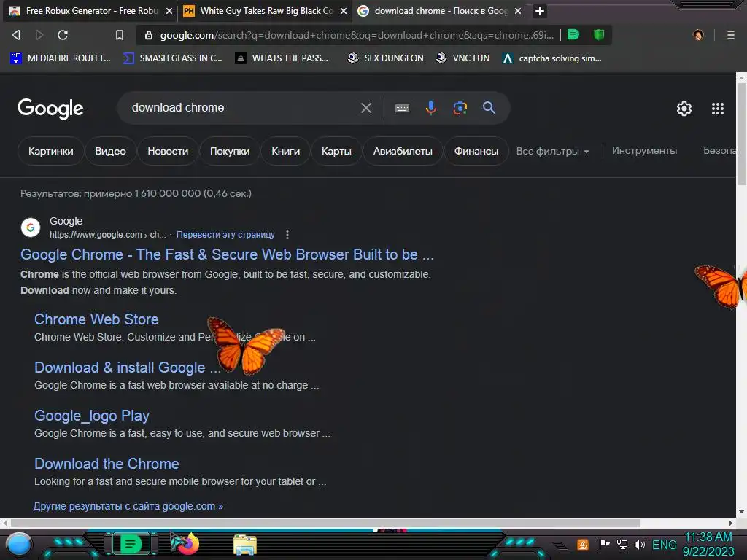Open Google Chrome - The Fast & Secure result
This screenshot has width=747, height=560.
click(x=228, y=254)
